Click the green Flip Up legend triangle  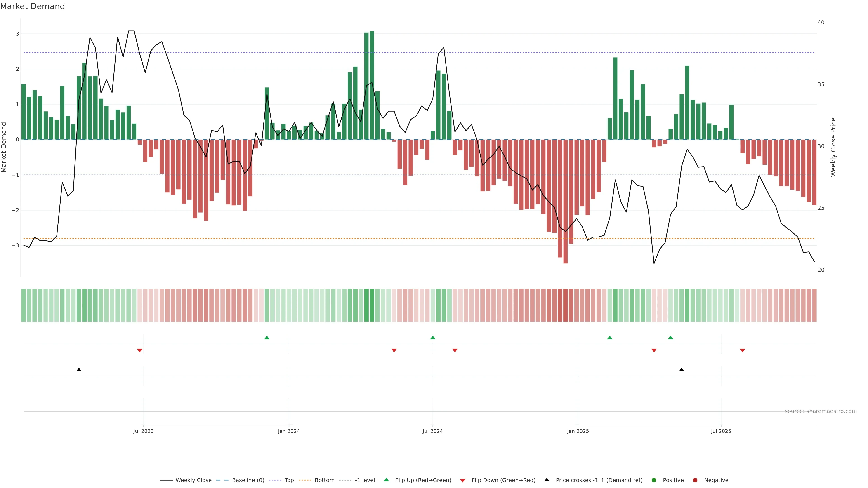coord(387,480)
